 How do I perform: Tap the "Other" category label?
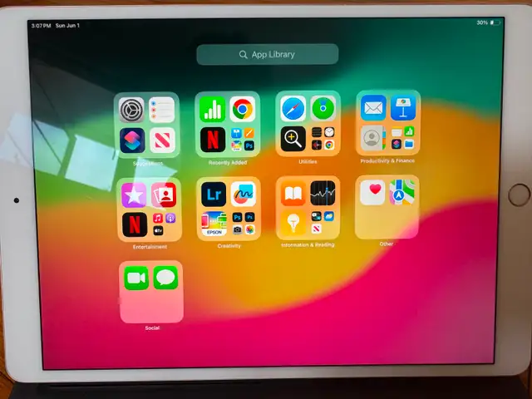click(x=386, y=244)
